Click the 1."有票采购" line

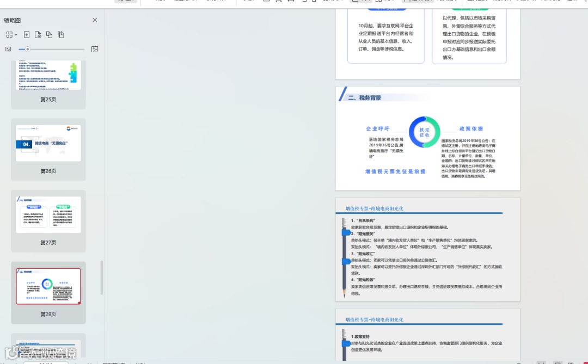pos(363,220)
